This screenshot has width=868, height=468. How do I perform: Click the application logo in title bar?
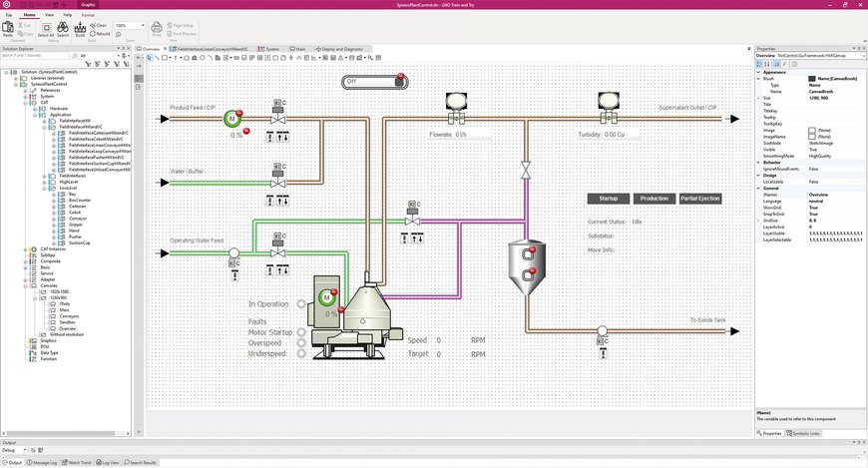pyautogui.click(x=6, y=4)
